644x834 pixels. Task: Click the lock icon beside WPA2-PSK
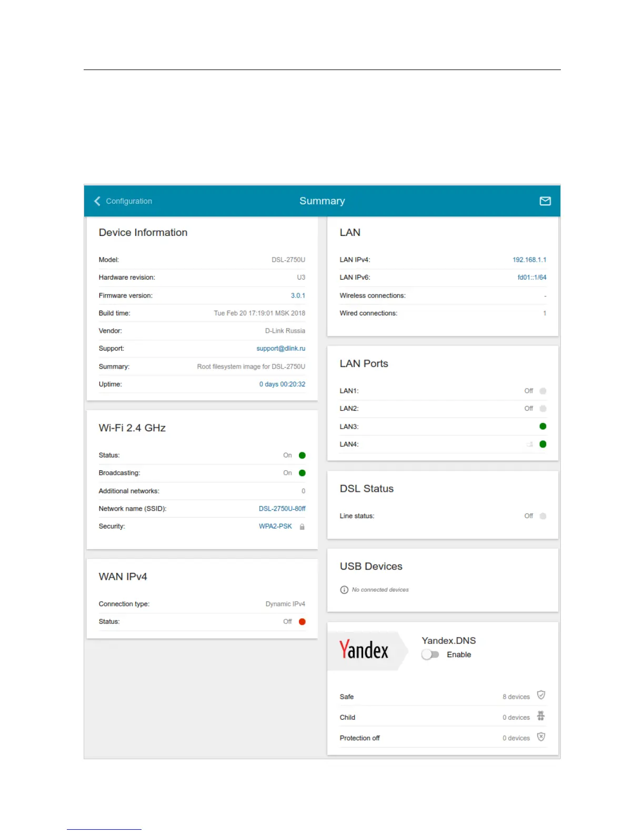302,527
